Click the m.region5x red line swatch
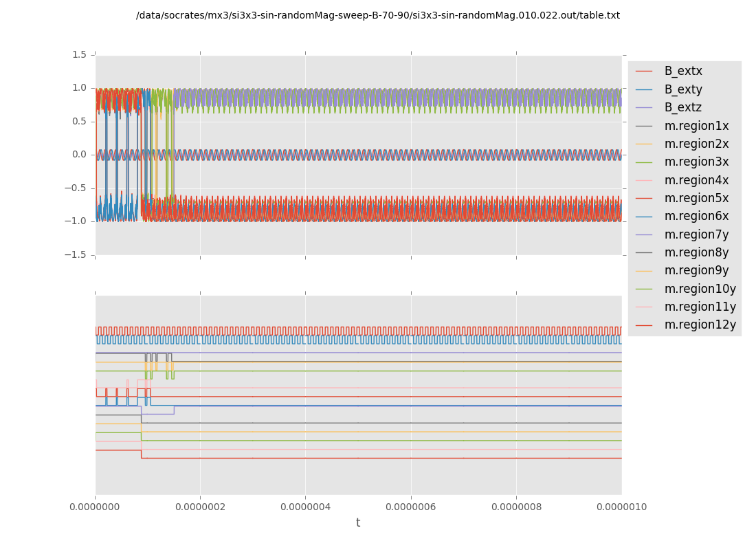 point(644,199)
